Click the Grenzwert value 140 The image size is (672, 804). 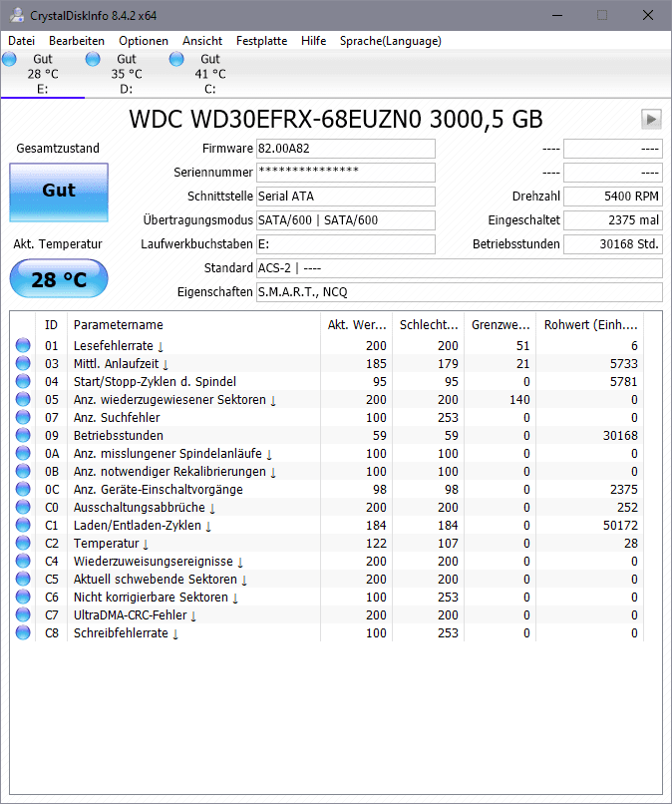(x=519, y=400)
